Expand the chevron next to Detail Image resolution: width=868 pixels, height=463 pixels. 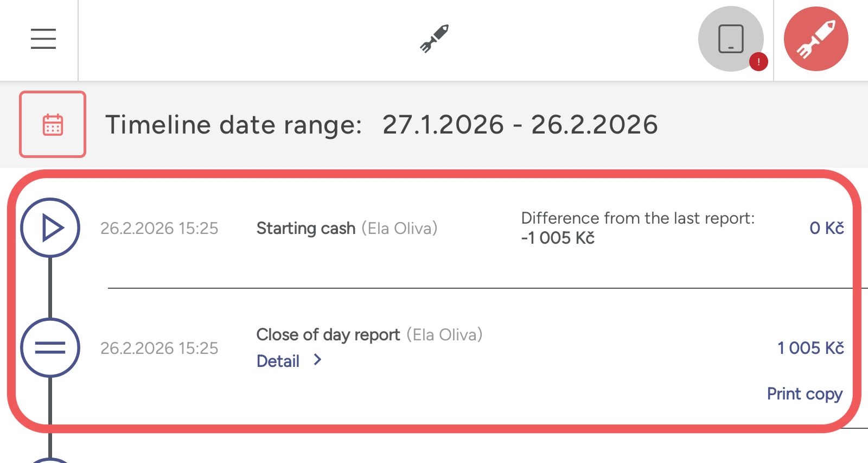318,359
